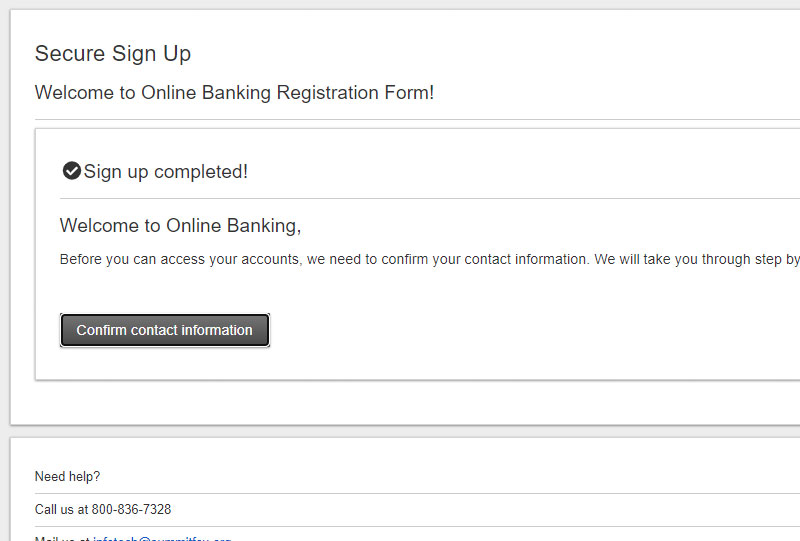Click the 'Before you can access your accounts' paragraph
Screen dimensions: 800x541
click(x=430, y=259)
